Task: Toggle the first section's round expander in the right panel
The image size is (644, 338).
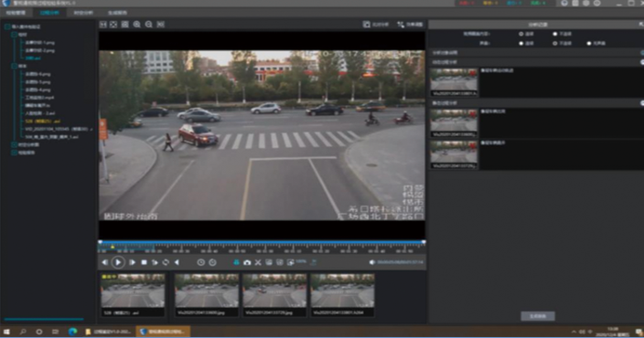Action: (x=642, y=53)
